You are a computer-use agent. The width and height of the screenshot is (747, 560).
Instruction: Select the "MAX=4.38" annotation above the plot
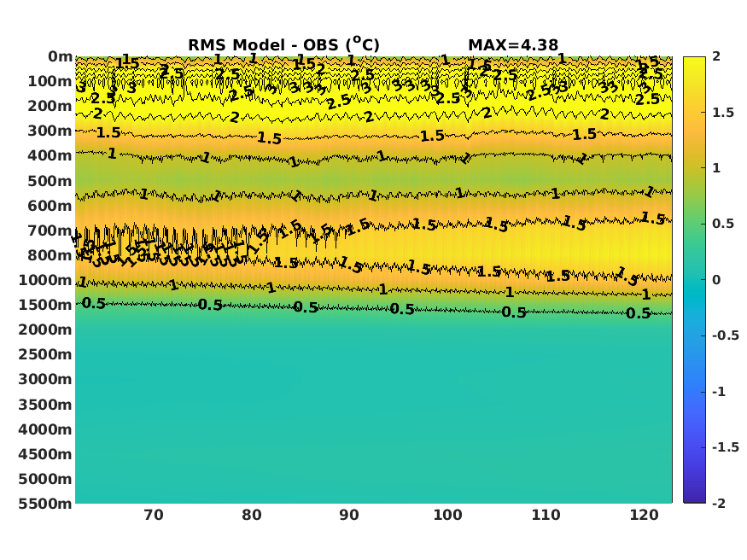pyautogui.click(x=512, y=45)
